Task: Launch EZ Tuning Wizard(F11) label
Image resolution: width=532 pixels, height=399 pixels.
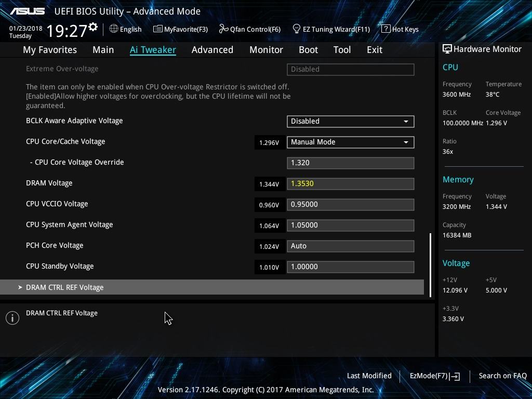Action: pyautogui.click(x=336, y=30)
